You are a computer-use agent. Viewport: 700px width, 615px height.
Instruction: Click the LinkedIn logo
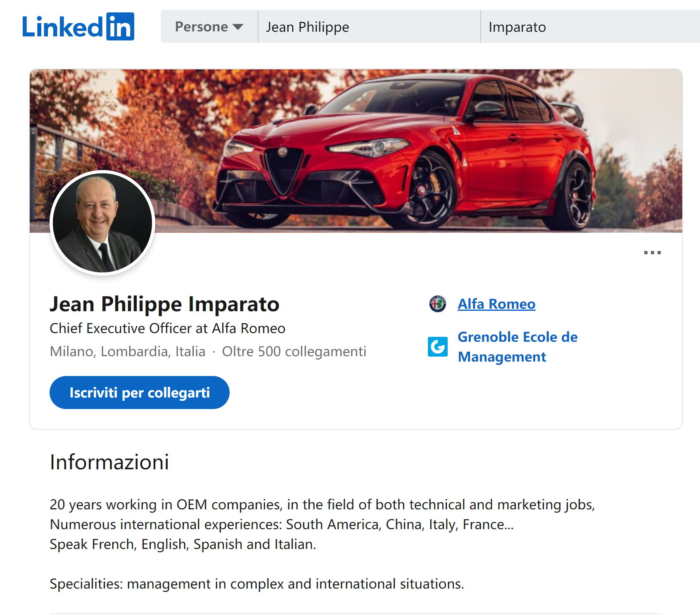point(78,26)
